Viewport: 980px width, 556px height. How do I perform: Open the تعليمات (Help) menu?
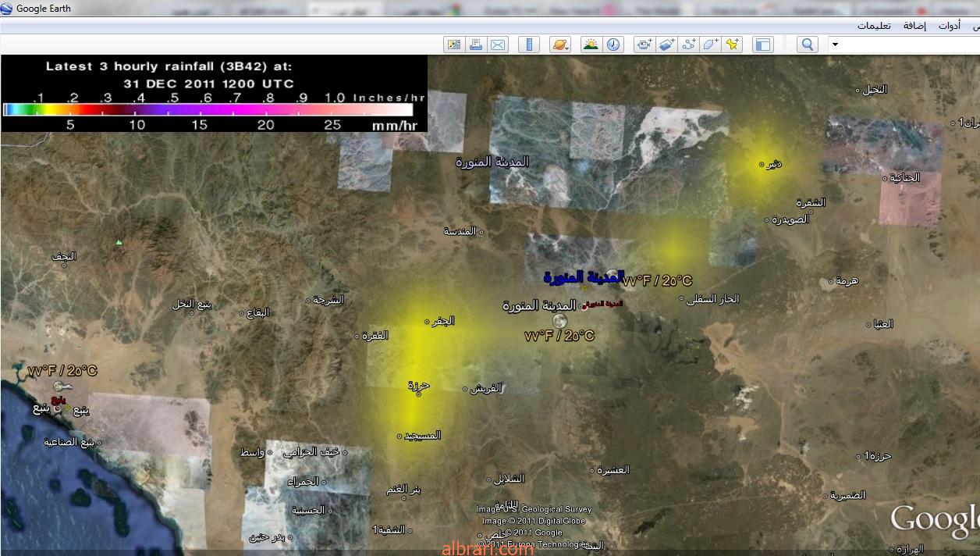(874, 26)
